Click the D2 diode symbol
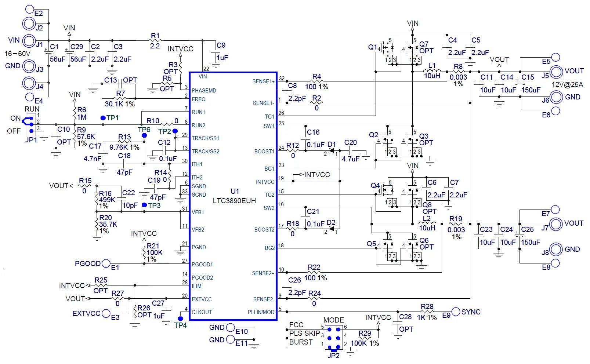Screen dimensions: 590x364 (x=332, y=229)
